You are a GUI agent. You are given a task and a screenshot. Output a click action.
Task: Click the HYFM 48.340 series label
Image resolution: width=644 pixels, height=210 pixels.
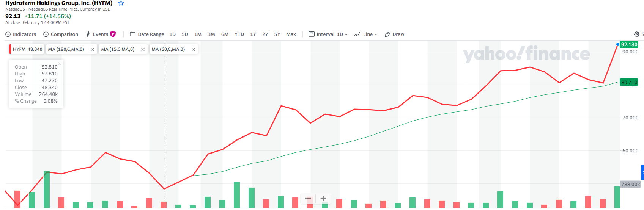[x=27, y=49]
